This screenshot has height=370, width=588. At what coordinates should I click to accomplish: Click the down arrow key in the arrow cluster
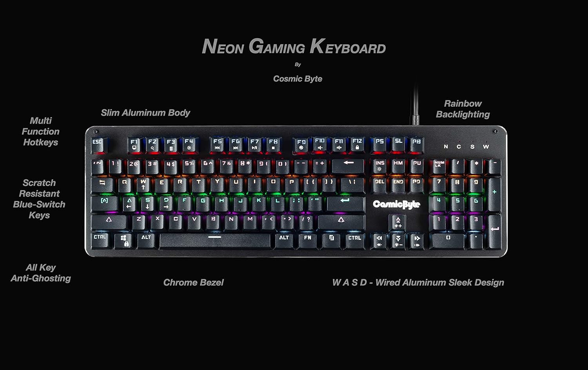point(397,241)
